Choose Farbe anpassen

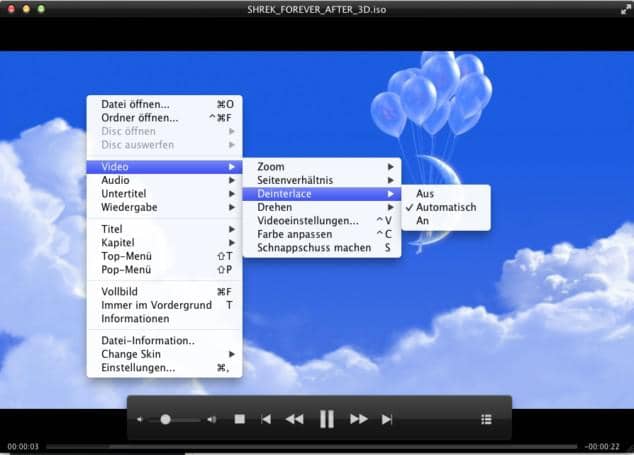322,234
